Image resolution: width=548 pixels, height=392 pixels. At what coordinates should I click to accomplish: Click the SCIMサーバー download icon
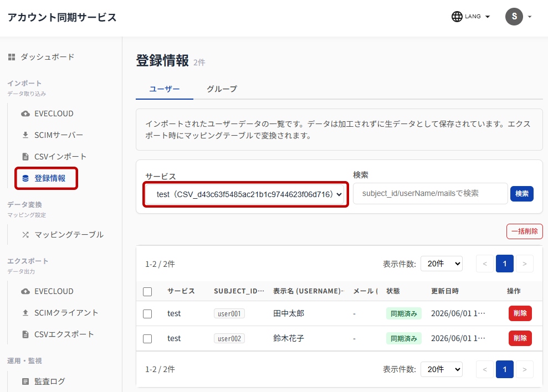(25, 135)
